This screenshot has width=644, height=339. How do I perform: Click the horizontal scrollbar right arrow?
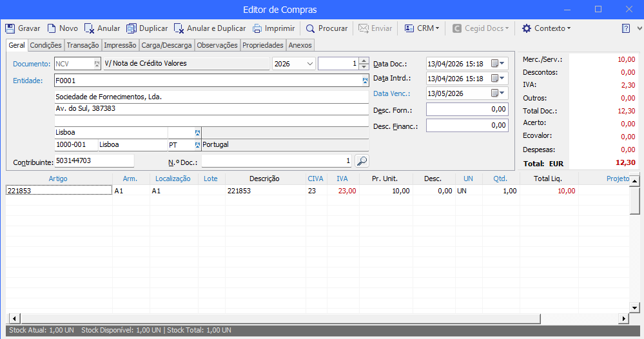(x=623, y=318)
